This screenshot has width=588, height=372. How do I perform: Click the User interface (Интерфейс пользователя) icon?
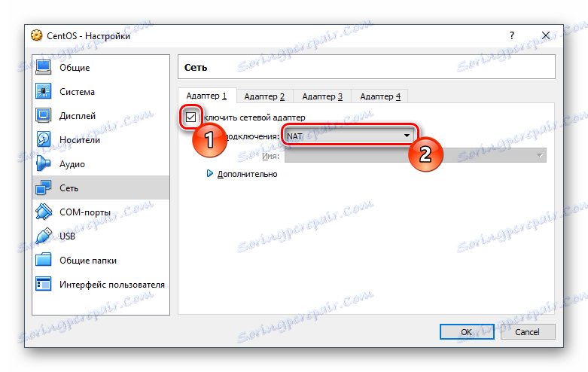pos(44,284)
